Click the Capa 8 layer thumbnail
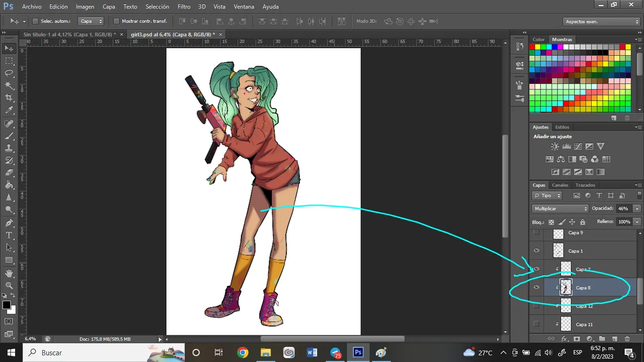 [x=566, y=288]
